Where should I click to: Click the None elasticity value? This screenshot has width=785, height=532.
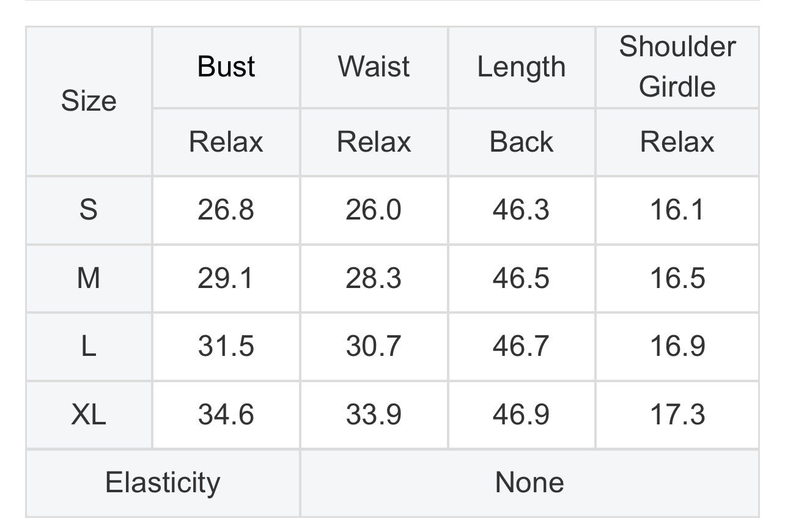click(x=529, y=482)
